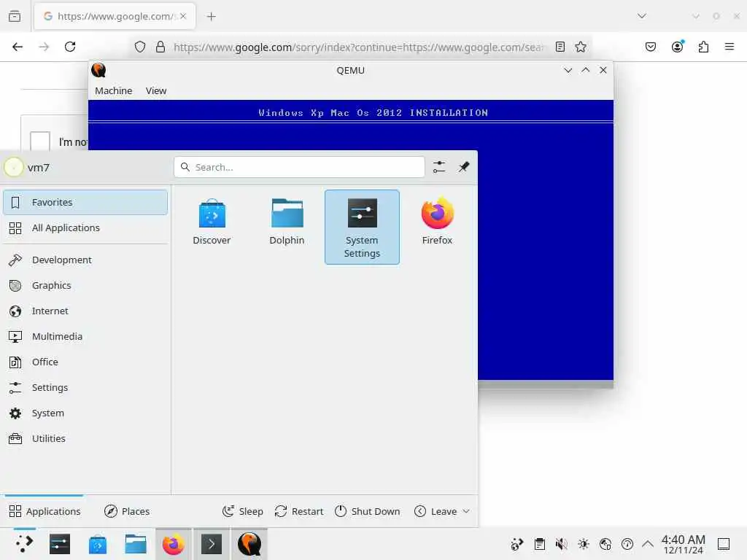Click the Firefox address bar URL
Image resolution: width=747 pixels, height=560 pixels.
pyautogui.click(x=358, y=47)
